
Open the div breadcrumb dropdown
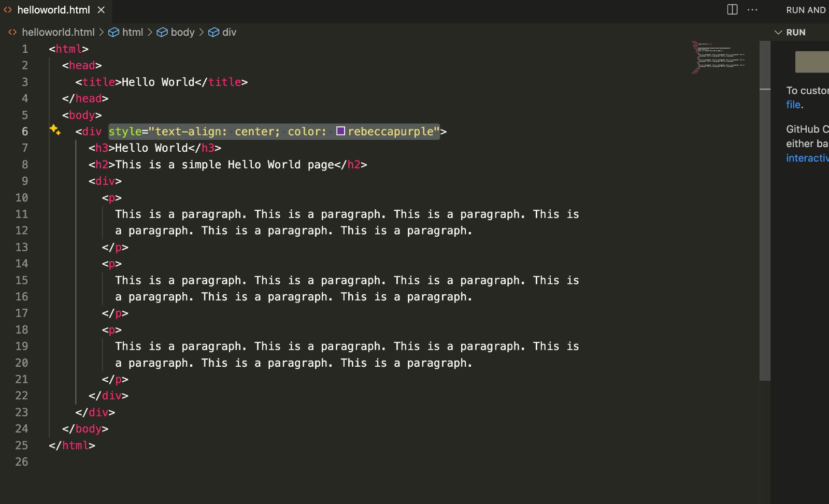point(229,32)
